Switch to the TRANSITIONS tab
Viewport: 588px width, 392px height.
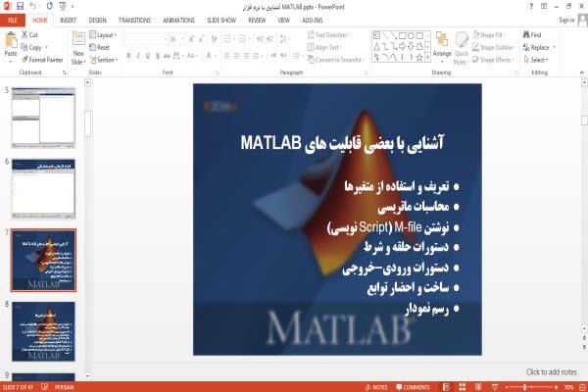click(134, 21)
